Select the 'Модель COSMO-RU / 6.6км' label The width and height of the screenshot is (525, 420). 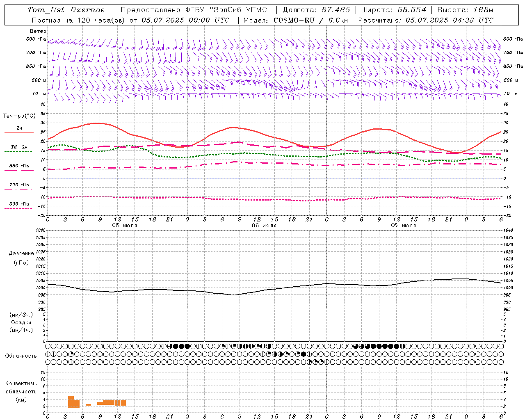(295, 20)
